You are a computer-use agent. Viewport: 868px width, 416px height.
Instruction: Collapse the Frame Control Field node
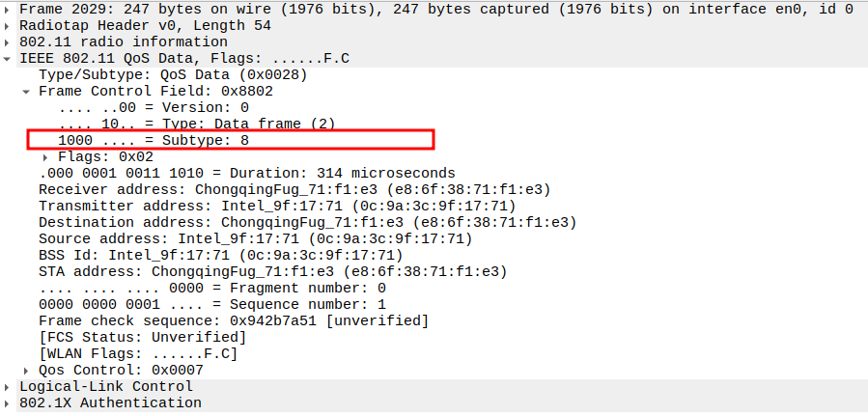[26, 91]
